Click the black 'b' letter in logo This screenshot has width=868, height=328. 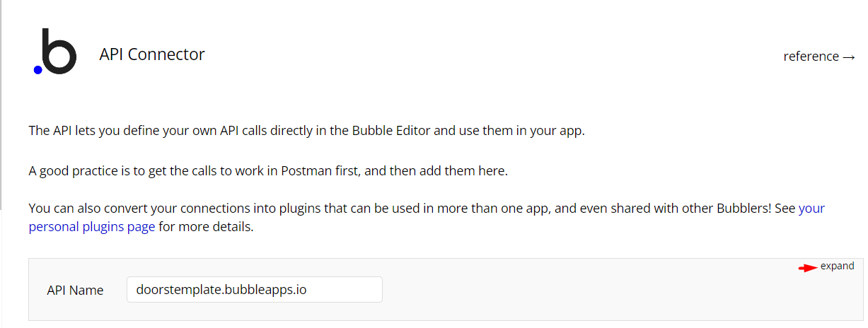pyautogui.click(x=60, y=52)
